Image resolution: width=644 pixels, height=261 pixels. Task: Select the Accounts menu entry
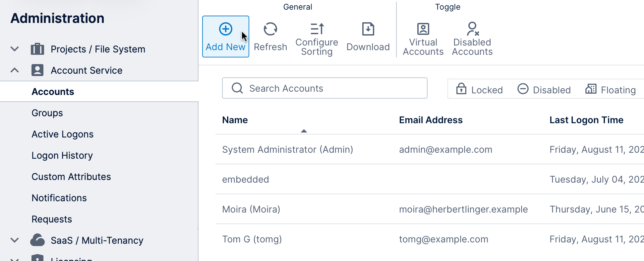(53, 91)
